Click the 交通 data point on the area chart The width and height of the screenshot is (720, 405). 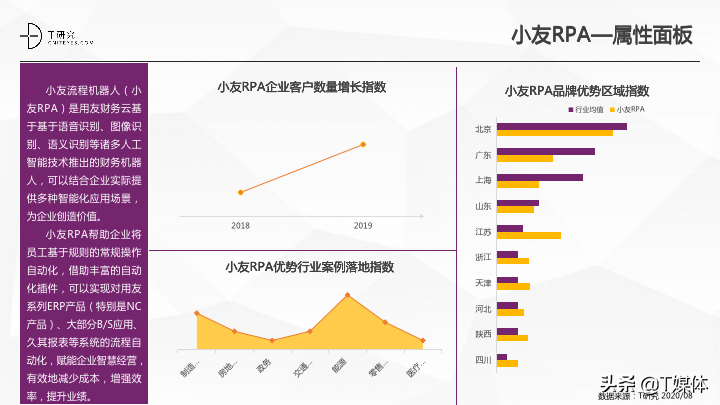[x=310, y=331]
